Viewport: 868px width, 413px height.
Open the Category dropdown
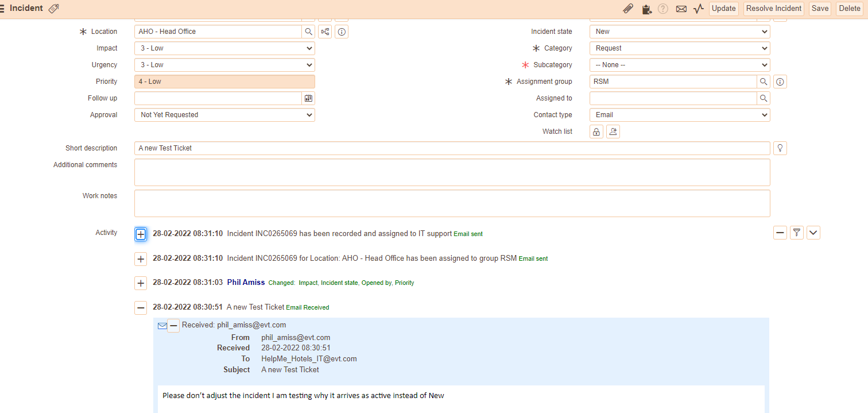pyautogui.click(x=680, y=48)
